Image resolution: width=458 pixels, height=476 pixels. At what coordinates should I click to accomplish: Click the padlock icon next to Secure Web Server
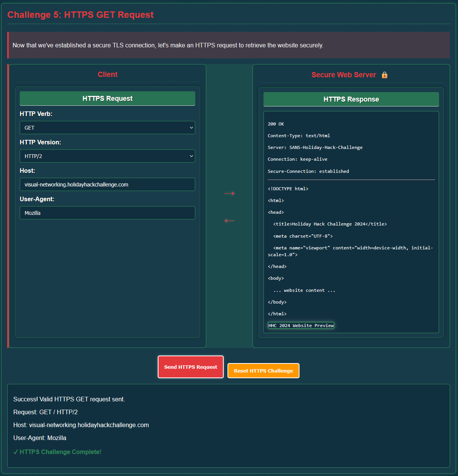click(384, 75)
